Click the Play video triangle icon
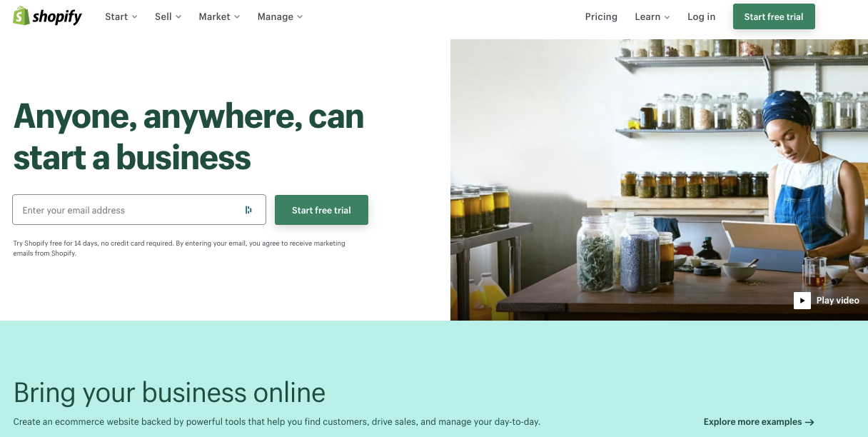The width and height of the screenshot is (868, 437). [802, 301]
